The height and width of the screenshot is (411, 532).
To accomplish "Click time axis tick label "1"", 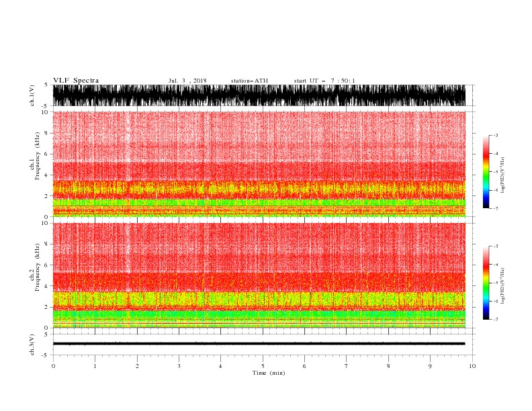I will click(x=95, y=366).
